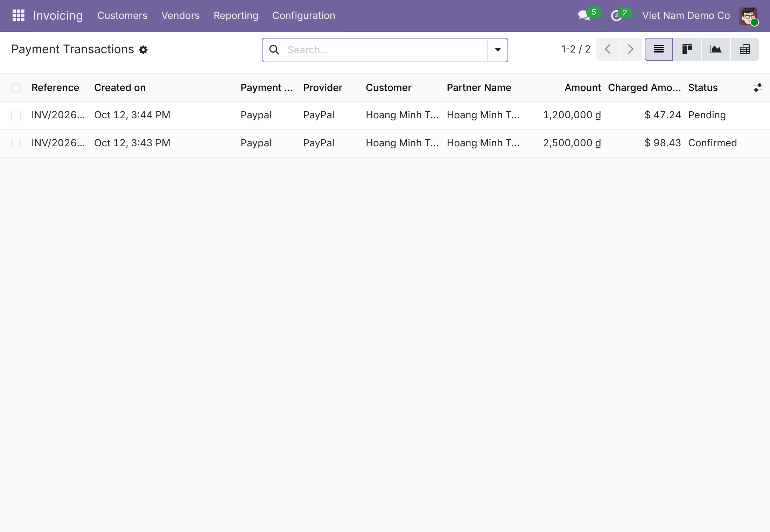Open the Customers menu
The width and height of the screenshot is (770, 532).
(x=122, y=16)
